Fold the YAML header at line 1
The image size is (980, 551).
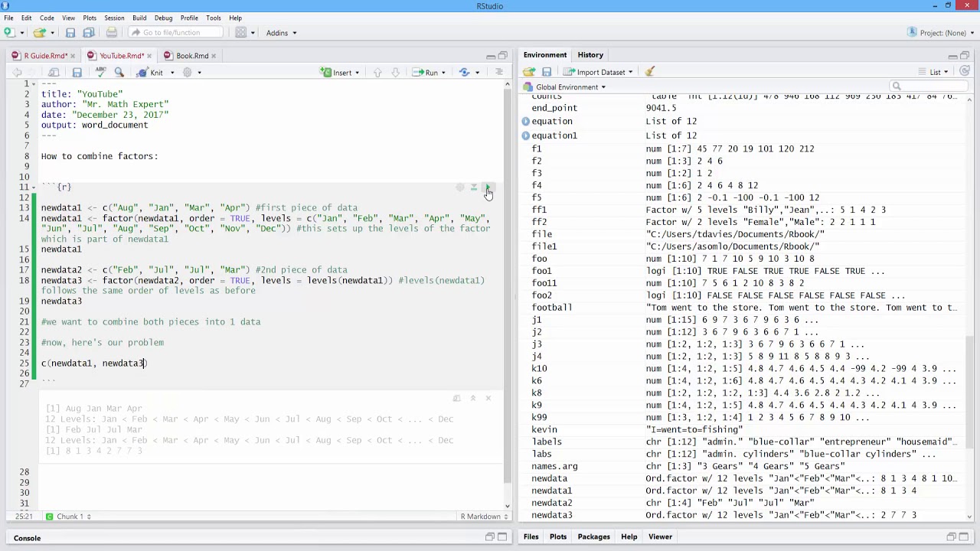point(35,83)
